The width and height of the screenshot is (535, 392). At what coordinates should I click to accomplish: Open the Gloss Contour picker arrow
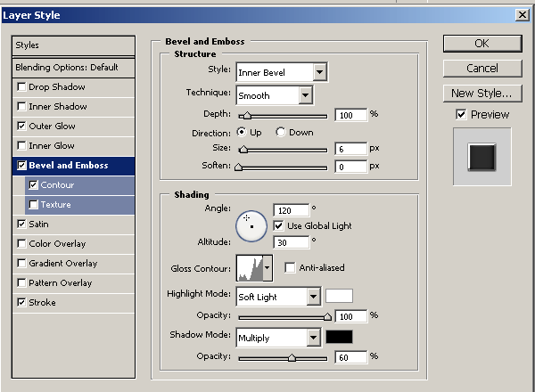[x=267, y=268]
